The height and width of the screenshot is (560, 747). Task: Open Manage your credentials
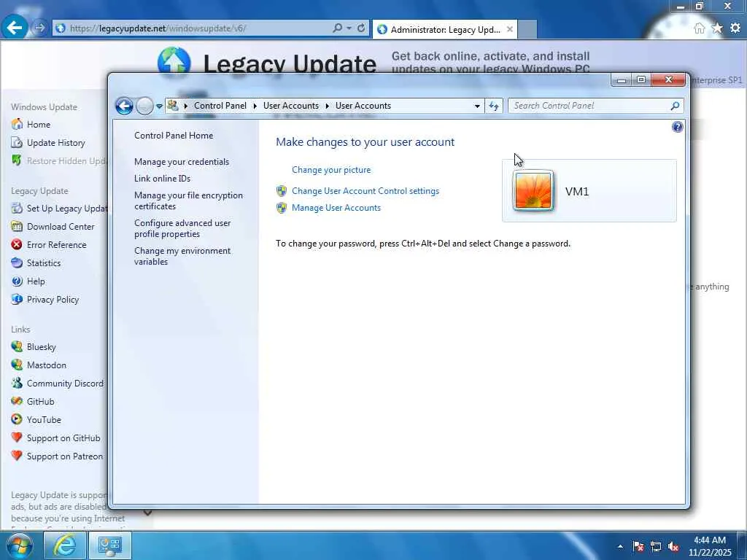click(x=182, y=161)
